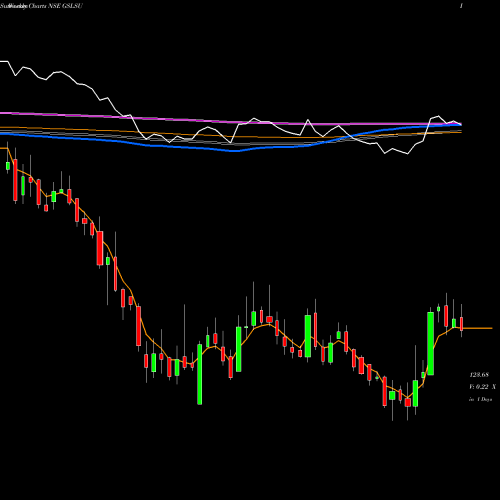The height and width of the screenshot is (500, 500).
Task: Click the 'in 1 Days' label
Action: [480, 399]
